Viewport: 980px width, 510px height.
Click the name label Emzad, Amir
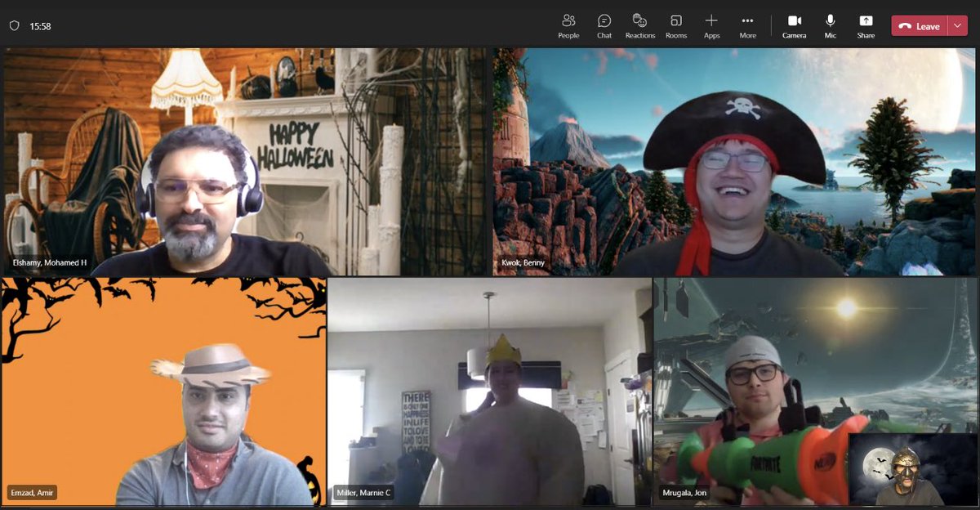click(33, 493)
